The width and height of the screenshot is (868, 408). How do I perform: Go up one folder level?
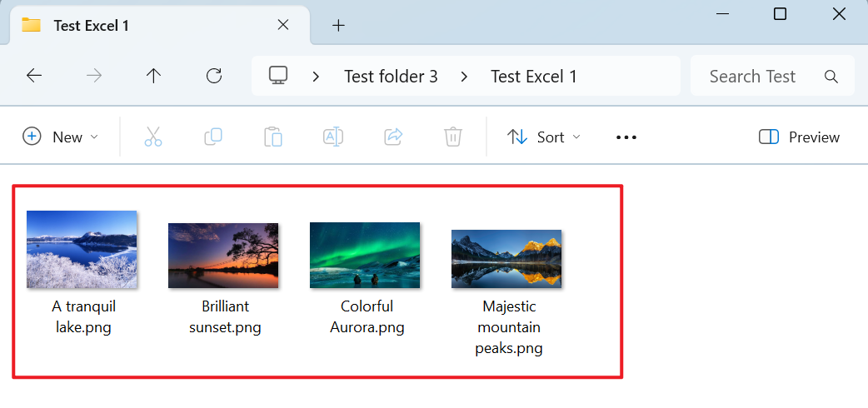(153, 77)
